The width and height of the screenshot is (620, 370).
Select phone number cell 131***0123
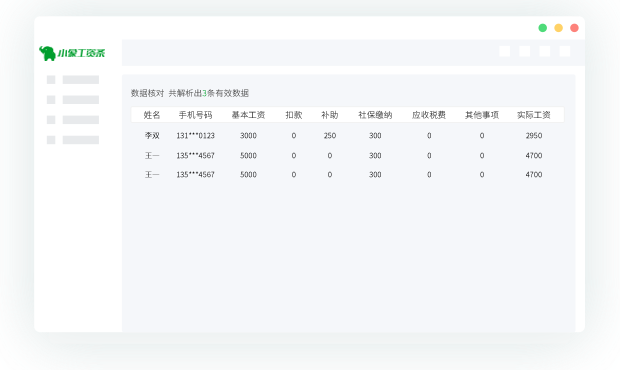[x=195, y=136]
